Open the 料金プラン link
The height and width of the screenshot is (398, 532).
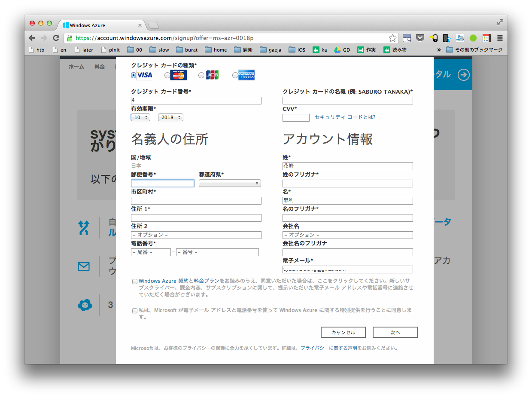[x=207, y=281]
